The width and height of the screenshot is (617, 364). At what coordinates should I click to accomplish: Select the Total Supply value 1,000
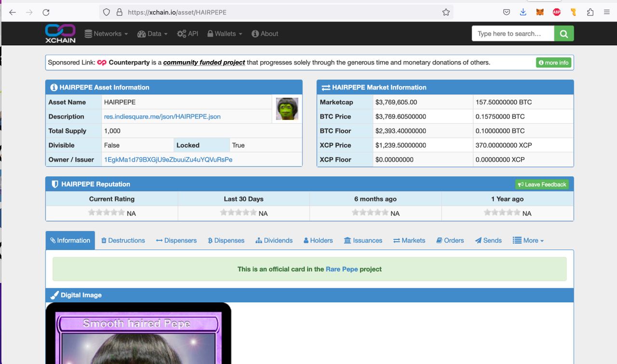112,131
